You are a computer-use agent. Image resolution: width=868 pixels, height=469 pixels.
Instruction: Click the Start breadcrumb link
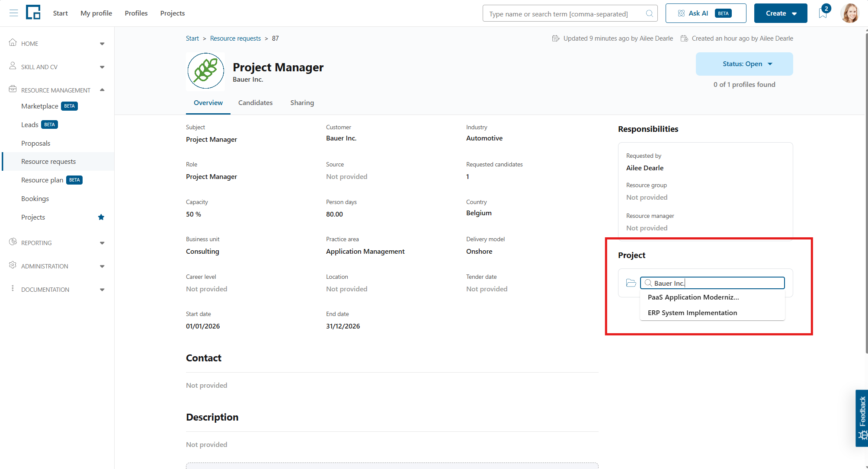tap(192, 38)
